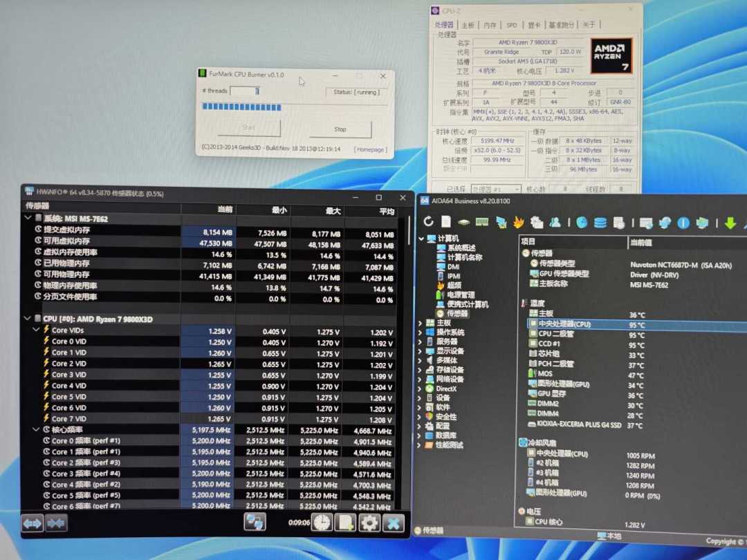Open the 处理器 selection dropdown in CPU-Z
The image size is (747, 560).
[496, 189]
